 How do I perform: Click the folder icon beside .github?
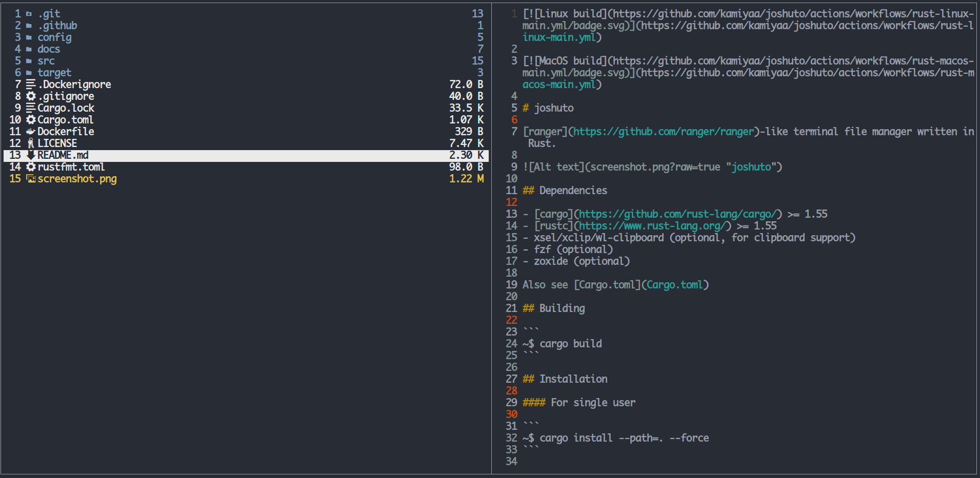pos(29,26)
